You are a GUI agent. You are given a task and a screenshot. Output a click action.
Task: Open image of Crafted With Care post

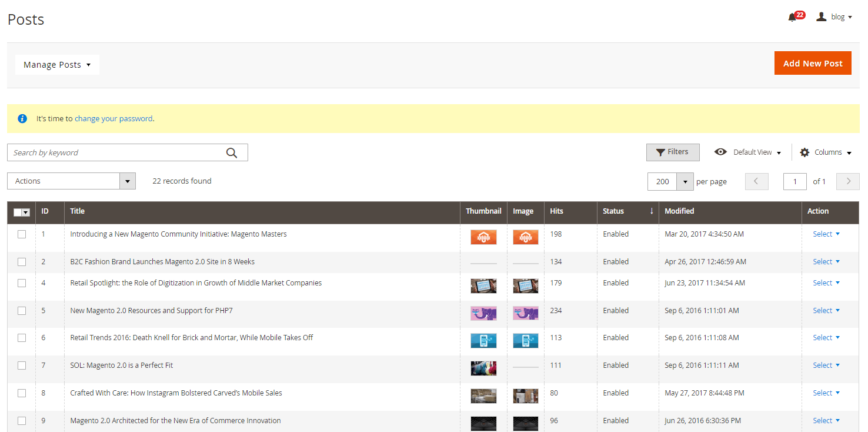click(x=526, y=396)
